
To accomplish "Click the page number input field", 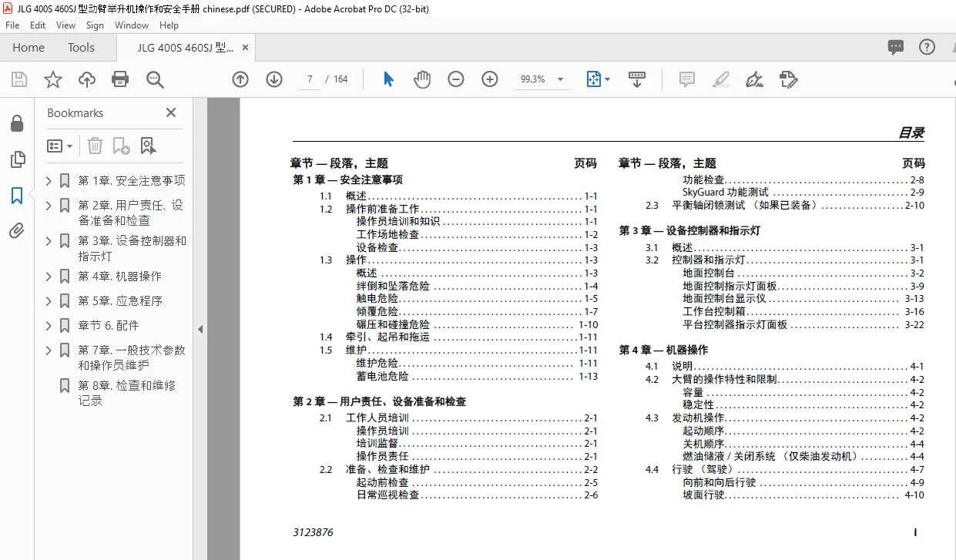I will click(310, 79).
